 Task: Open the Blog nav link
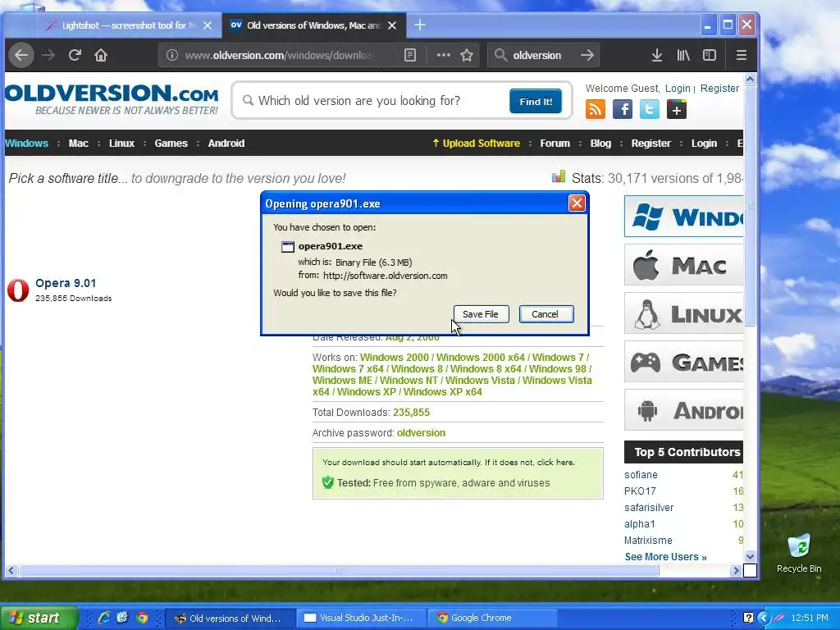600,143
